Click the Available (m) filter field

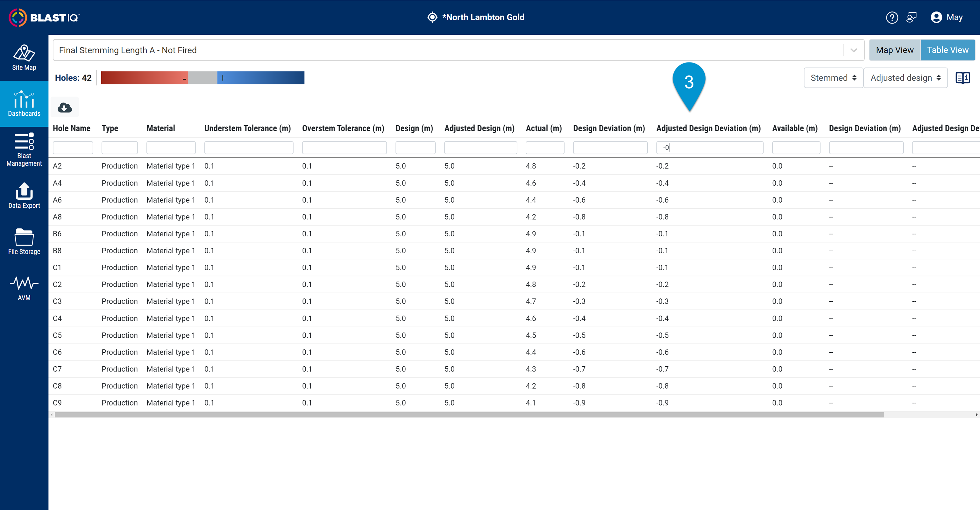(796, 148)
